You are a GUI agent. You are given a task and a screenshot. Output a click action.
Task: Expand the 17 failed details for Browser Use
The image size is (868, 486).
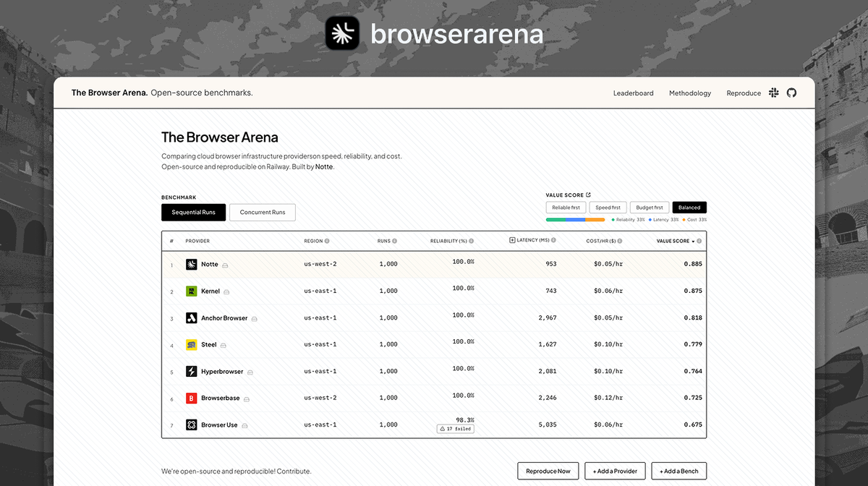tap(455, 428)
